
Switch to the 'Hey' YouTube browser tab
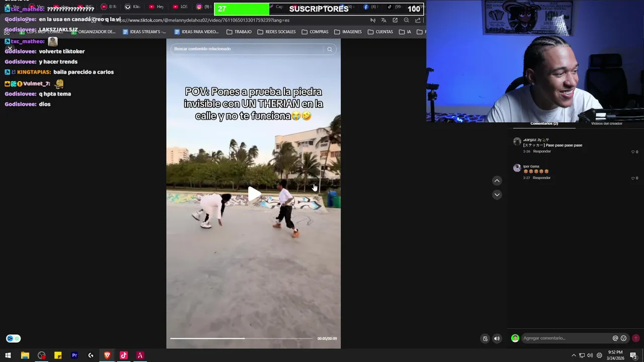(x=156, y=7)
